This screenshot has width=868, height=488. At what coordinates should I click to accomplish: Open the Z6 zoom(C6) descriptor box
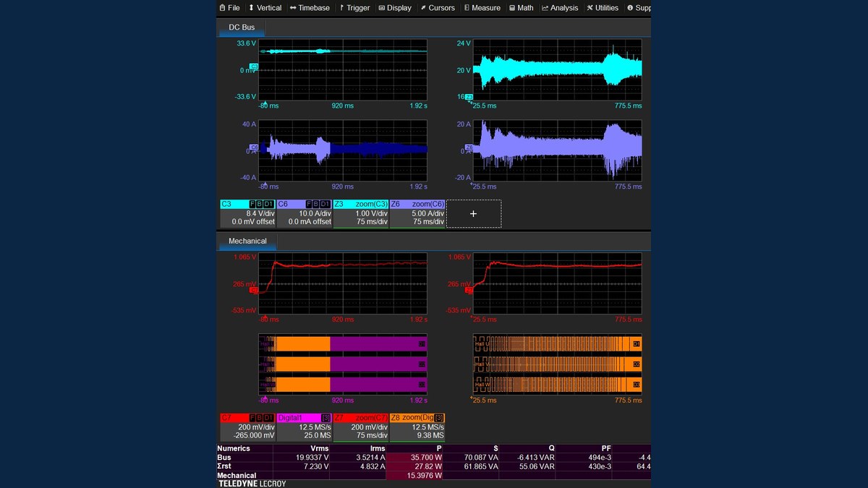[x=417, y=213]
